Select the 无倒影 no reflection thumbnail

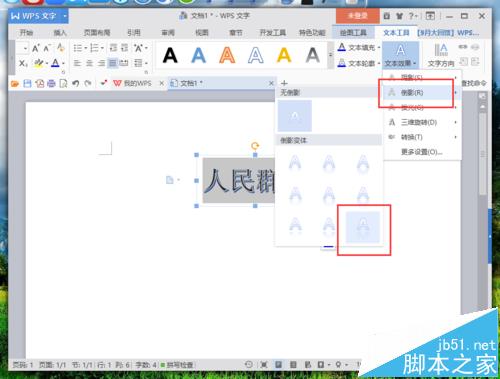(295, 116)
